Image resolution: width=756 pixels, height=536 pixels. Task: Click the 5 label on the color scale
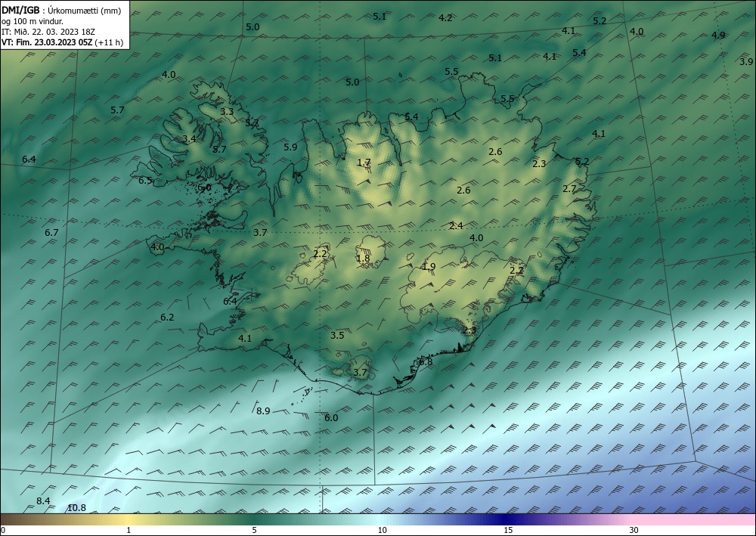click(254, 531)
